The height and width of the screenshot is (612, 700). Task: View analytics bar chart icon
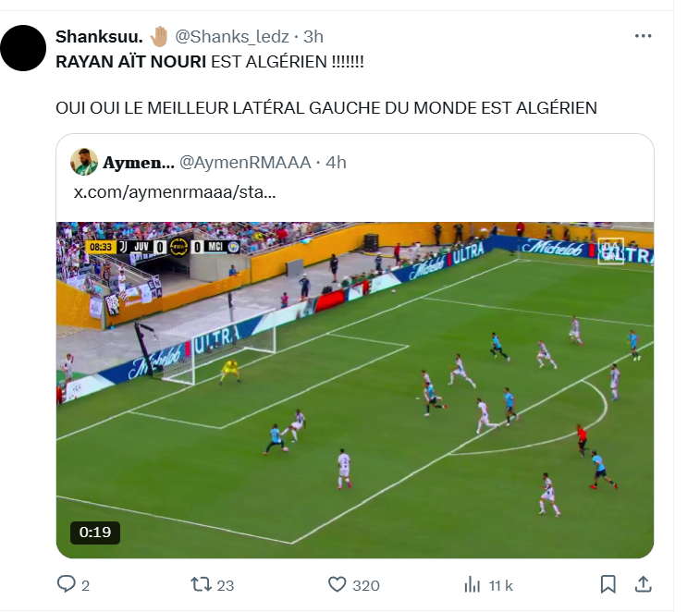pyautogui.click(x=472, y=584)
